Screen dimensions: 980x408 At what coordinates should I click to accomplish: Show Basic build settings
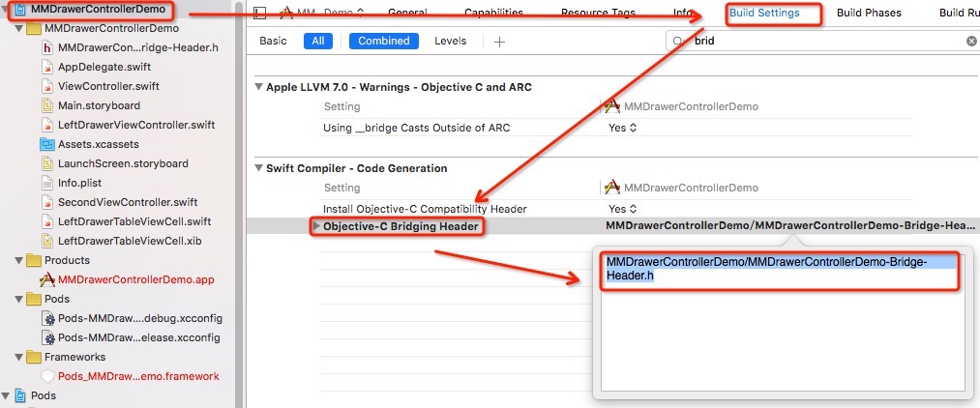273,41
